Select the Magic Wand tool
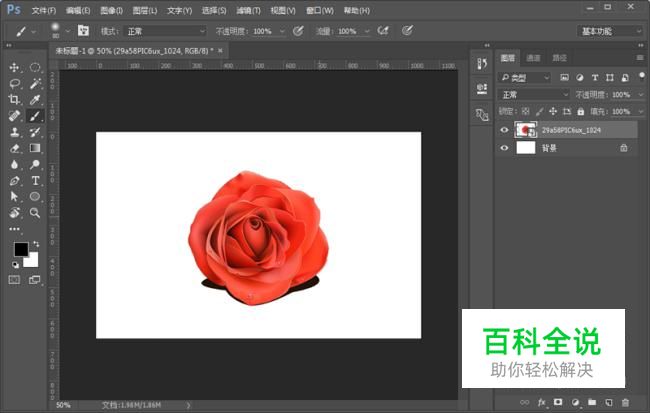 coord(35,84)
